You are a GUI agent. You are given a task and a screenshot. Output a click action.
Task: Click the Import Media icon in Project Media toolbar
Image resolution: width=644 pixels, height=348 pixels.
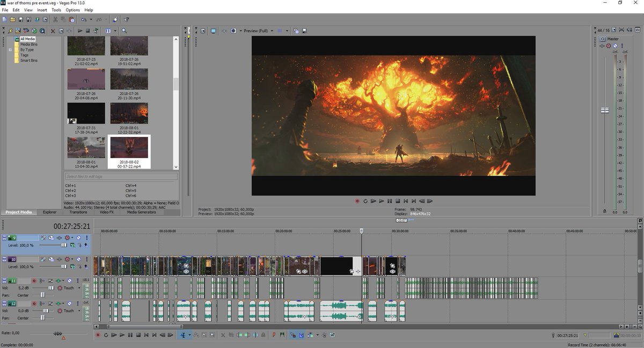pyautogui.click(x=18, y=31)
